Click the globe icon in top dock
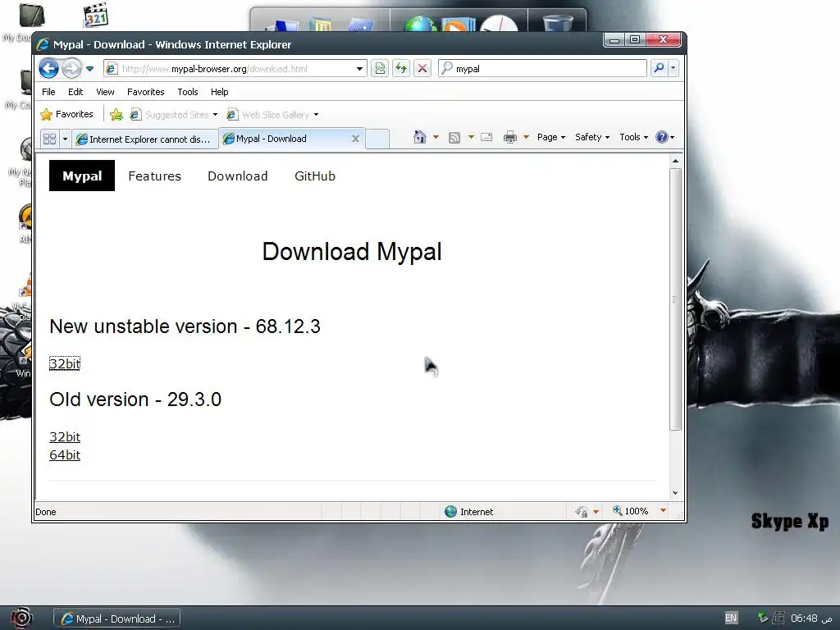840x630 pixels. [x=420, y=24]
